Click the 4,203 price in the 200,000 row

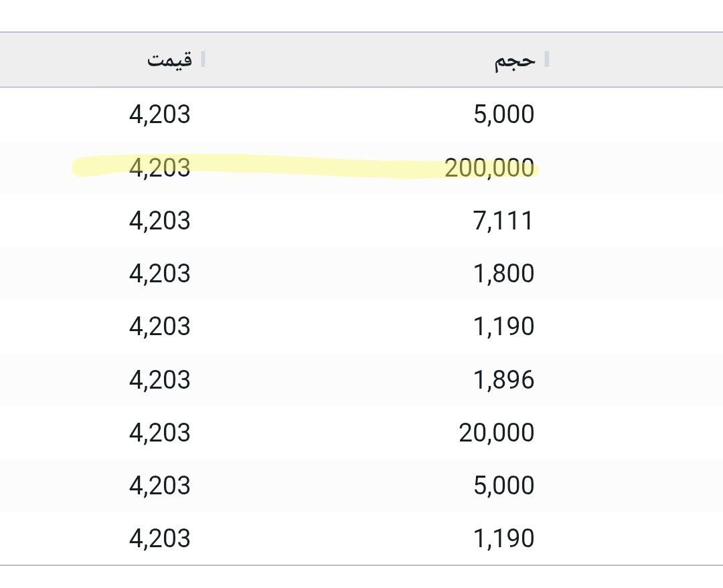pos(159,168)
